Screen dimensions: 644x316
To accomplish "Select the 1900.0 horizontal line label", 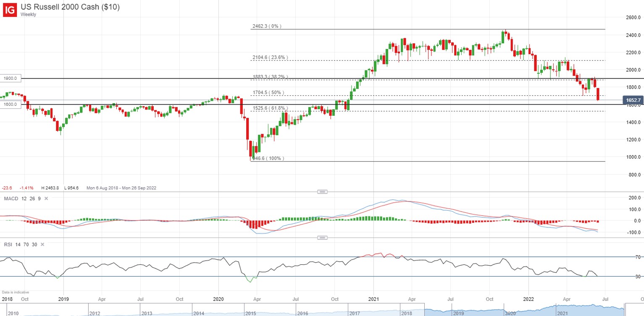I will [x=11, y=78].
